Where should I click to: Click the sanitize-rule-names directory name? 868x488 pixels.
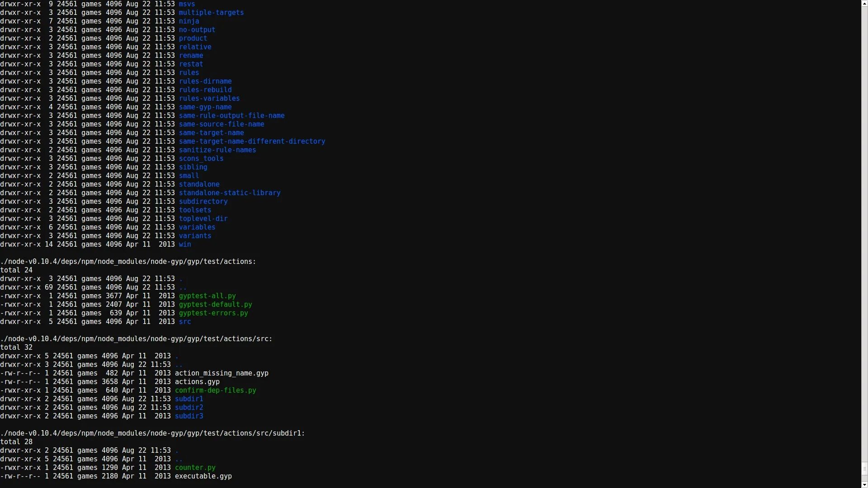[x=217, y=150]
